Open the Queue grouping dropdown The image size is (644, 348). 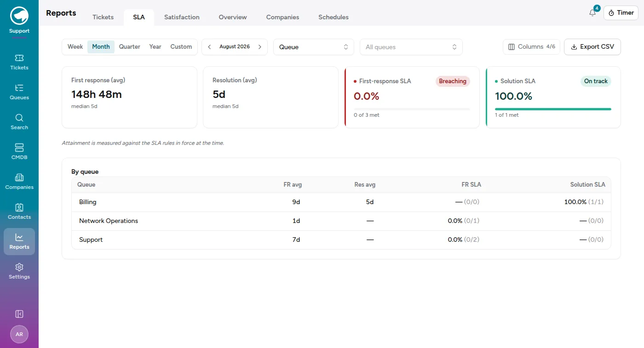click(x=314, y=47)
